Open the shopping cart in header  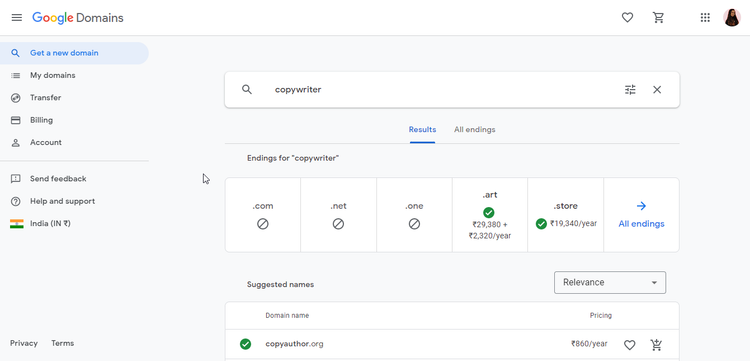pos(659,18)
